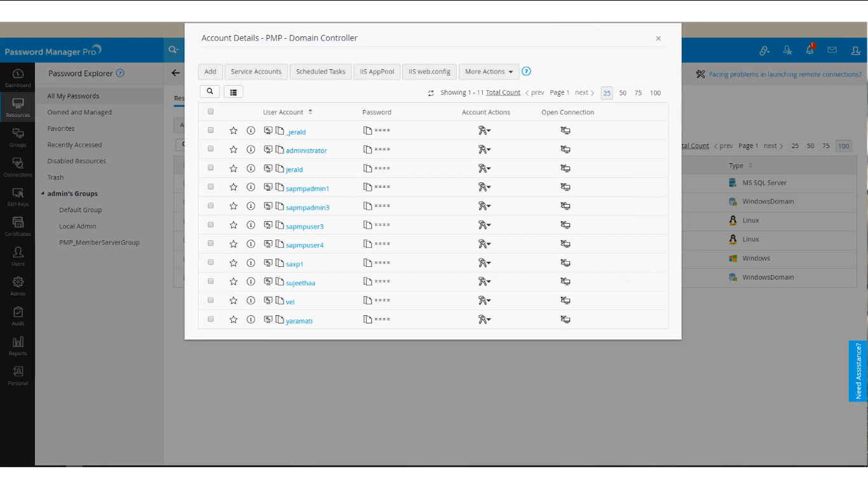The width and height of the screenshot is (868, 488).
Task: Open the Admin gear sidebar icon
Action: click(18, 286)
